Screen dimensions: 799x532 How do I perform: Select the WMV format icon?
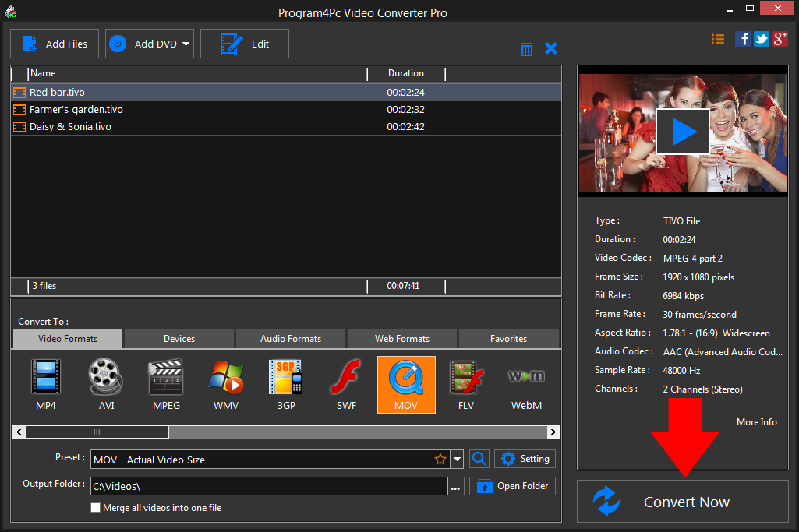pos(226,384)
